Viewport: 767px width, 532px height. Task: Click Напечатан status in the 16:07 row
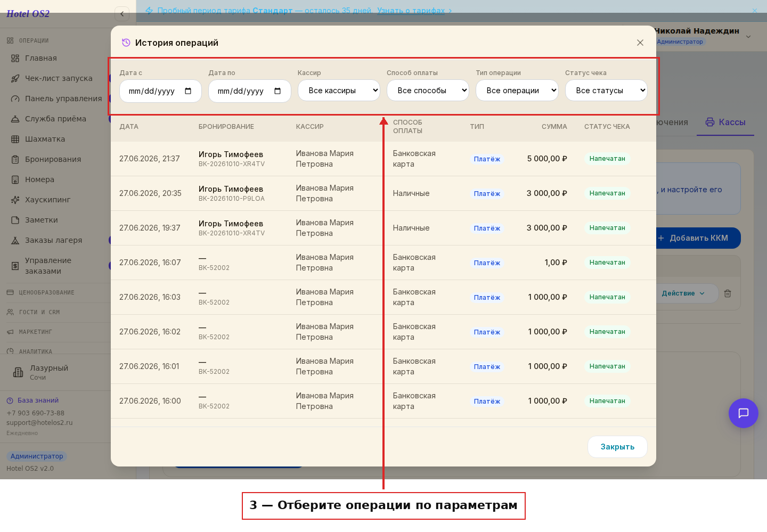607,263
